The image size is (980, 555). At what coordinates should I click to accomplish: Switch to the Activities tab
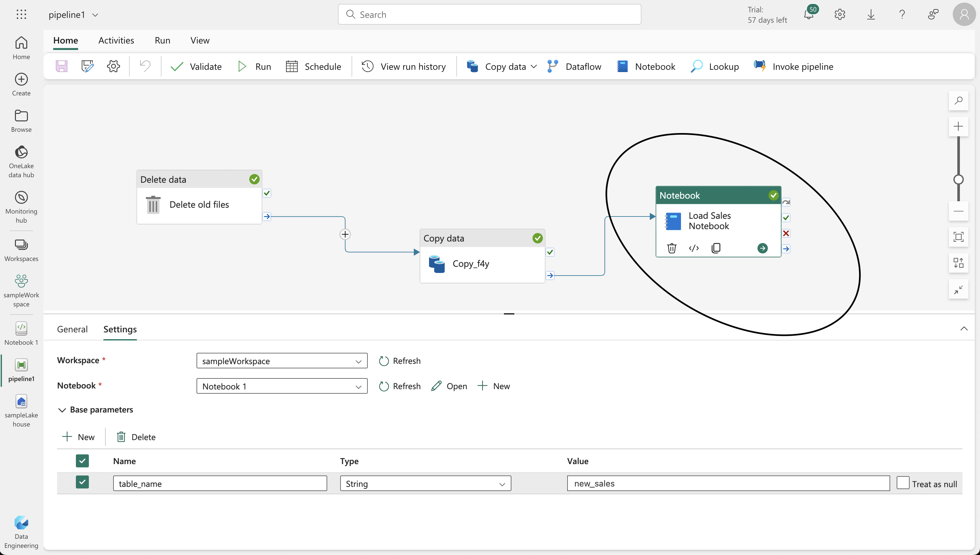(116, 40)
